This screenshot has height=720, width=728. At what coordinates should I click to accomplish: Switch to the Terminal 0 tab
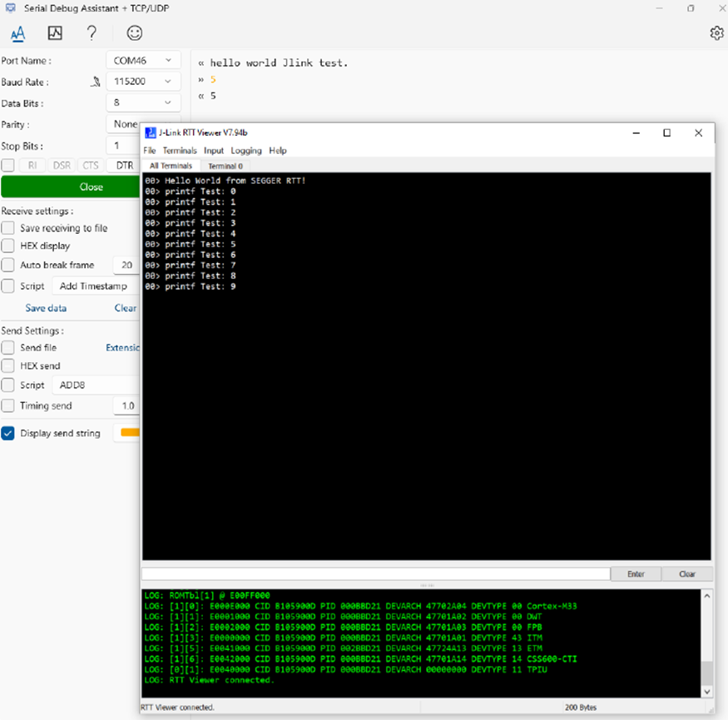coord(225,166)
